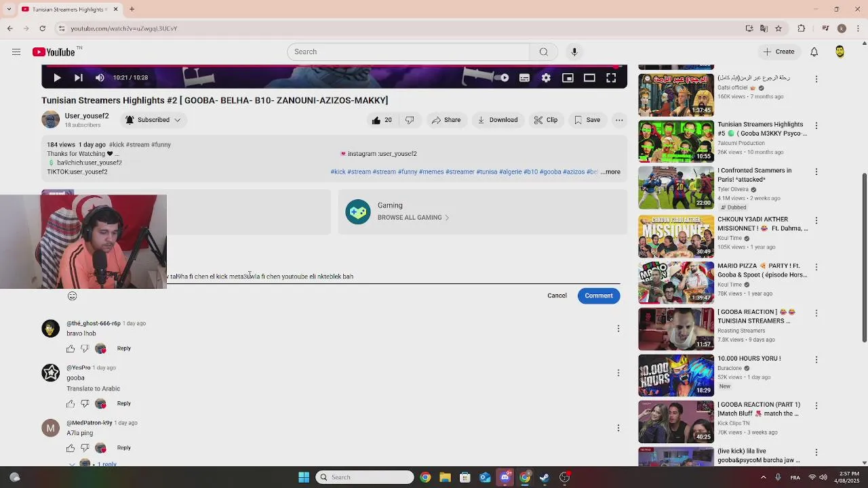The image size is (868, 488).
Task: Open options for CHKOUN Y3ADI AKTHER video
Action: (x=816, y=221)
